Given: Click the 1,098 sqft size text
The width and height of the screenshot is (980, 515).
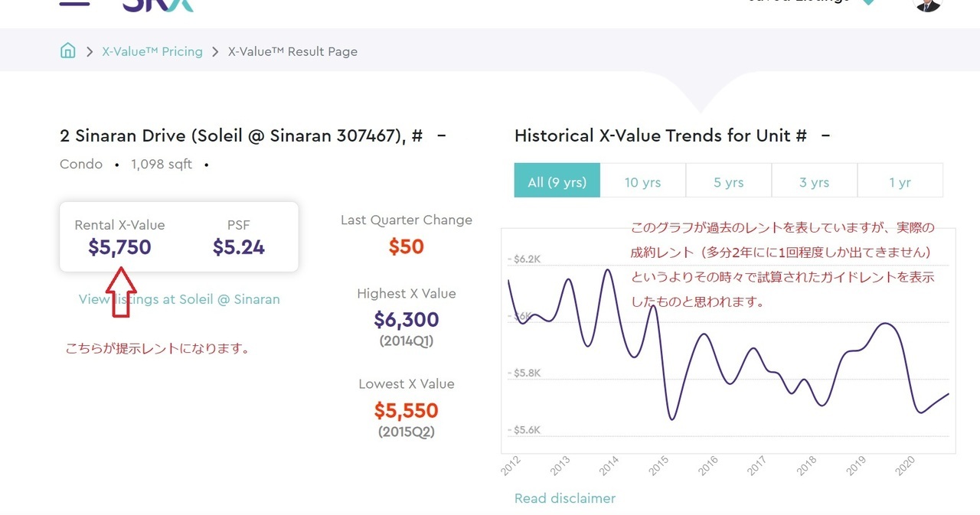Looking at the screenshot, I should pyautogui.click(x=162, y=165).
